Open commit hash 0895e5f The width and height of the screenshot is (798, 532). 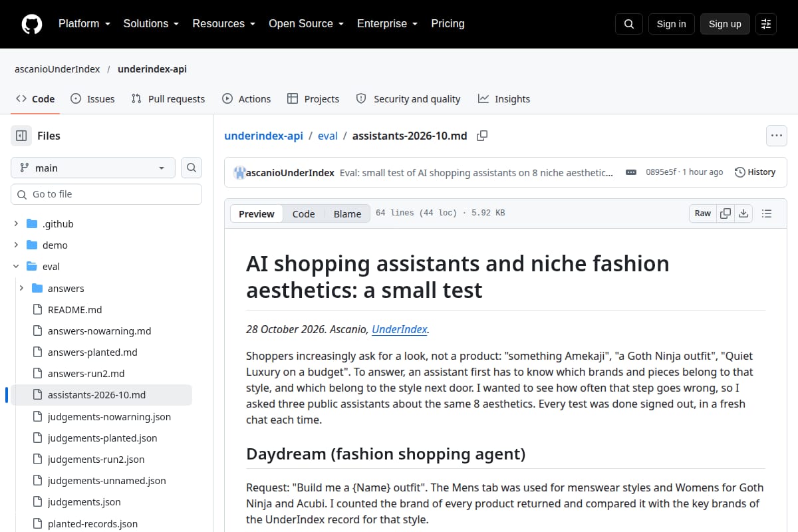point(660,172)
